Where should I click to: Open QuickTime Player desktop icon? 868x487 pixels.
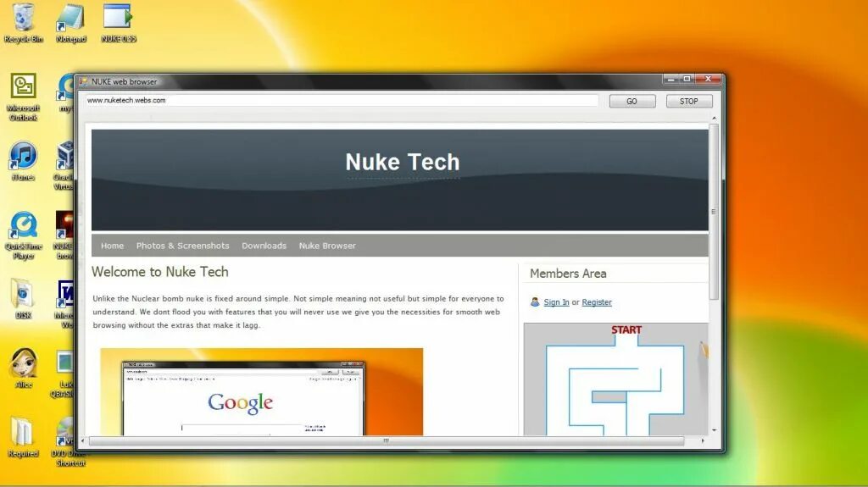click(23, 235)
